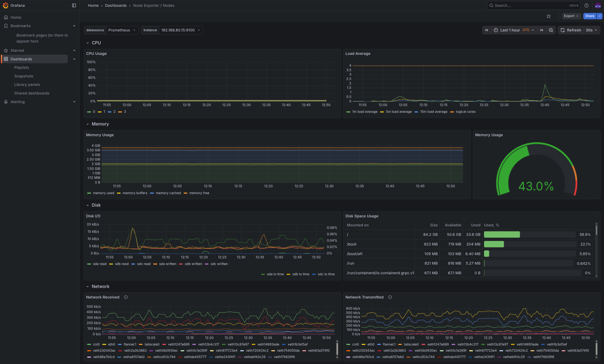Move time range backwards with double-left arrows
This screenshot has height=364, width=604.
[486, 30]
